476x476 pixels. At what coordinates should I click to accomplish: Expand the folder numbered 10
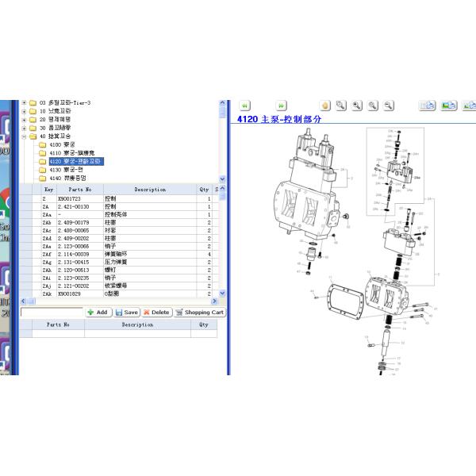point(24,112)
